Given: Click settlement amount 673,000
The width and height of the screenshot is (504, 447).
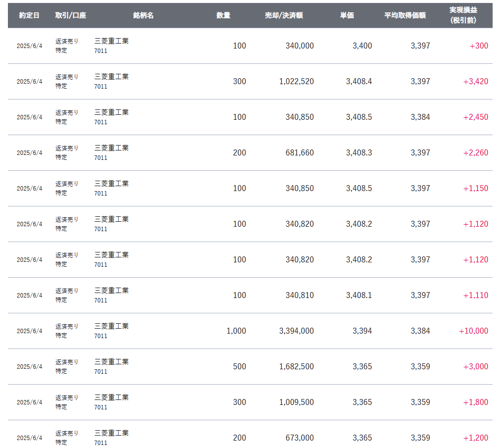Looking at the screenshot, I should point(300,438).
